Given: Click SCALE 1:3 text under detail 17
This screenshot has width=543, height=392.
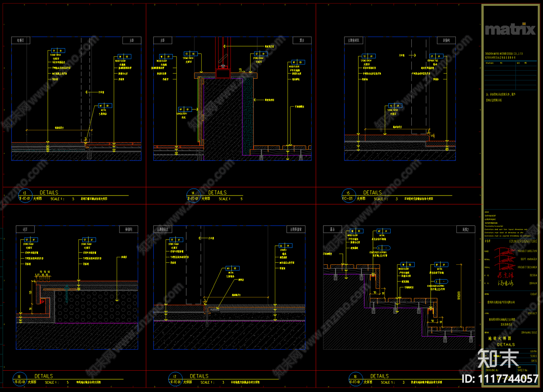Looking at the screenshot, I should 212,382.
